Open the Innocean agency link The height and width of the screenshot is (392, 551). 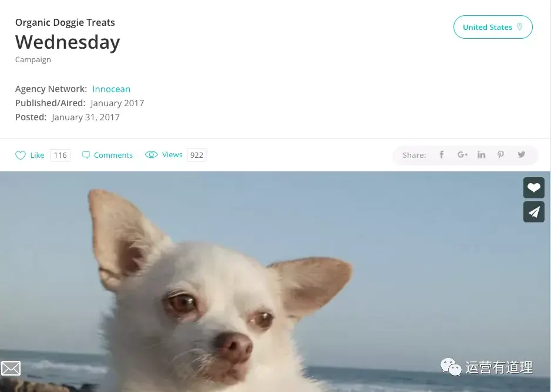pyautogui.click(x=112, y=89)
